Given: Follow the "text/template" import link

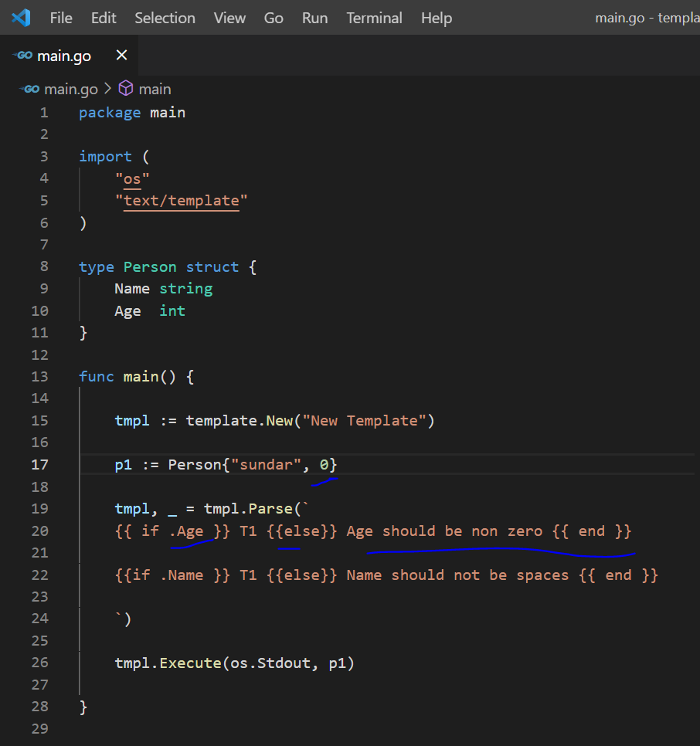Looking at the screenshot, I should [x=182, y=201].
